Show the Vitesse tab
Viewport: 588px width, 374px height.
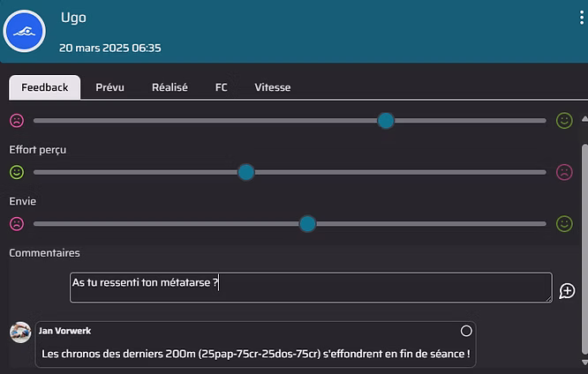point(272,87)
